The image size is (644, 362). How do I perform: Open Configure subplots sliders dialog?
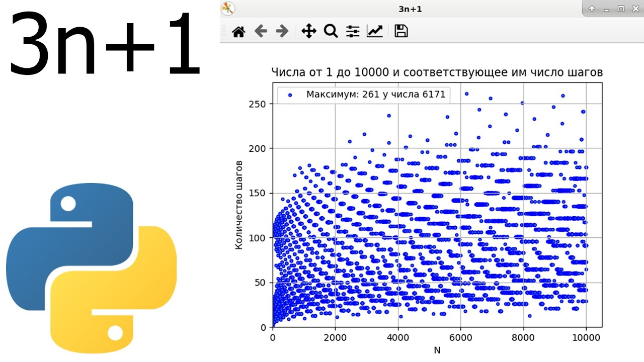coord(353,32)
